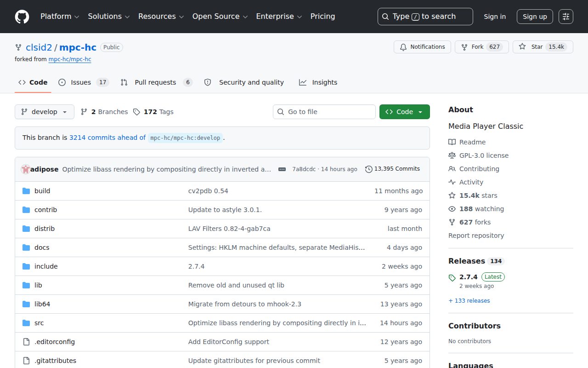Open the Open Source dropdown menu
The height and width of the screenshot is (368, 588).
click(x=220, y=17)
